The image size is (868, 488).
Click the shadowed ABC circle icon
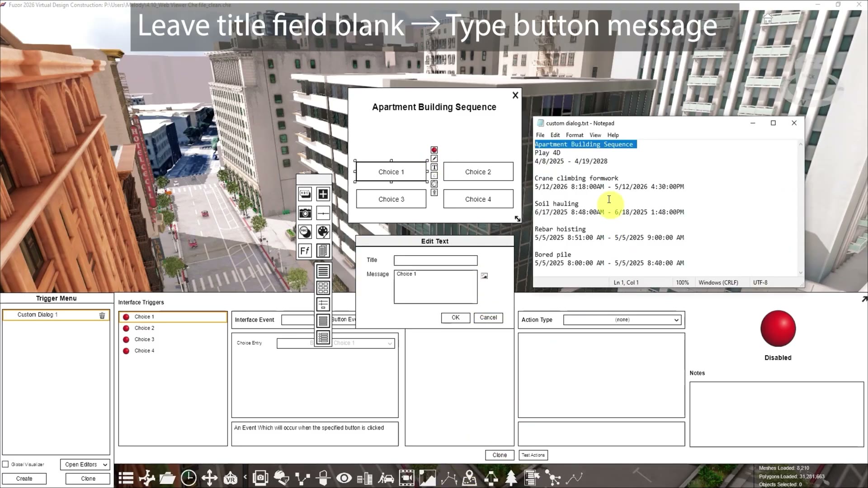pos(305,232)
